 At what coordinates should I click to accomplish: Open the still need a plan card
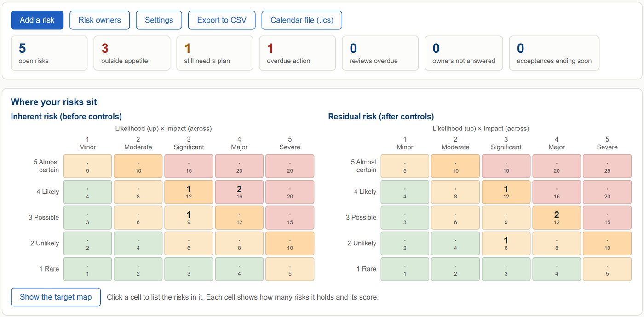click(215, 53)
